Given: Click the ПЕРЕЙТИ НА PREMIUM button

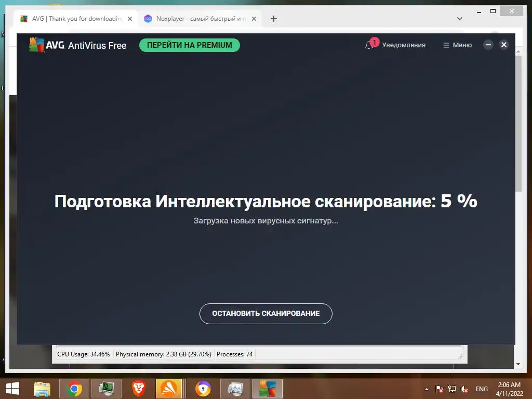Looking at the screenshot, I should 189,45.
